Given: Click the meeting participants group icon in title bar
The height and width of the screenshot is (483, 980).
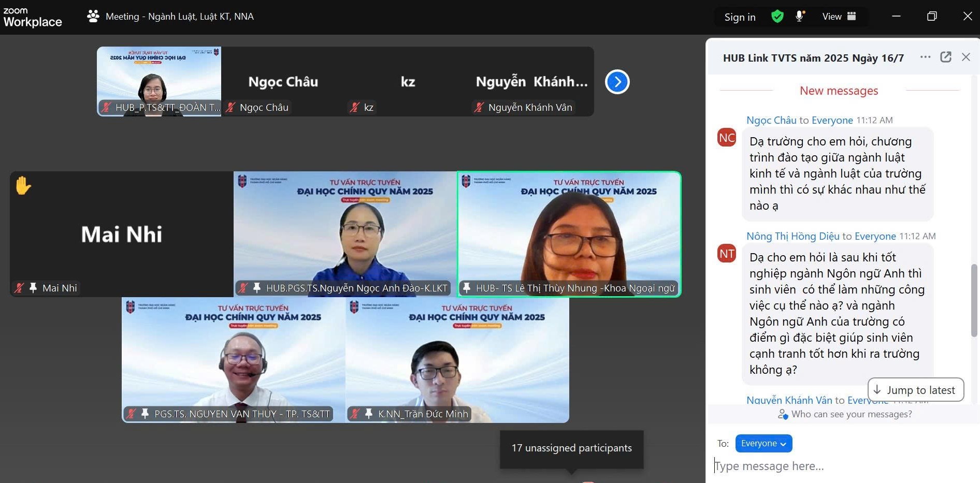Looking at the screenshot, I should click(x=93, y=17).
